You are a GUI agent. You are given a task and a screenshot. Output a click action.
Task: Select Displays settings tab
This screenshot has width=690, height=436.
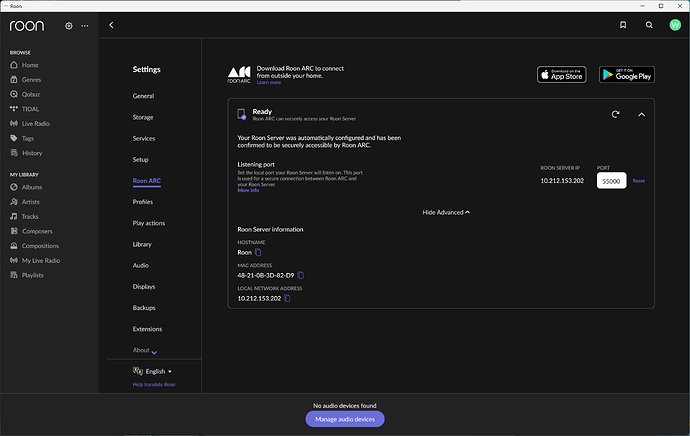point(144,286)
